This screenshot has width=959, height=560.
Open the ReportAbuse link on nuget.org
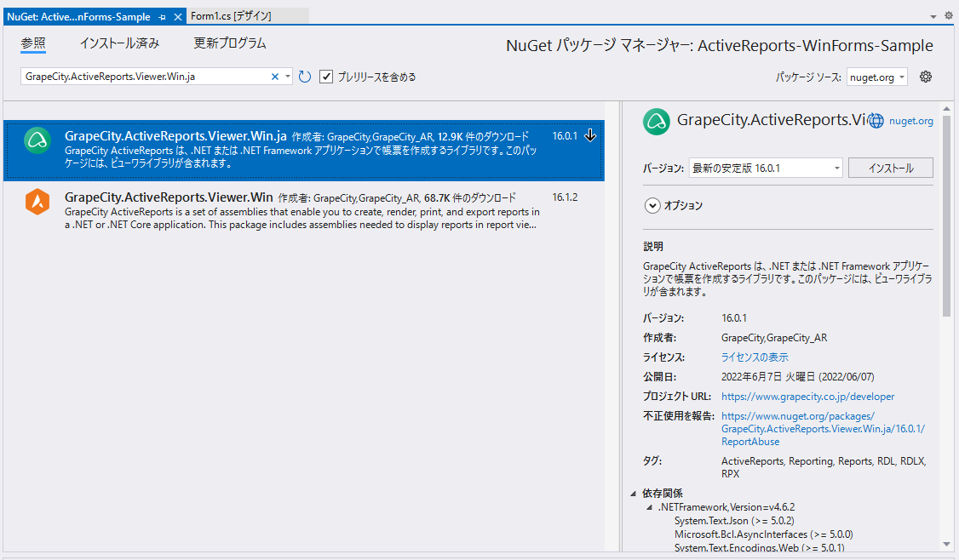point(824,429)
